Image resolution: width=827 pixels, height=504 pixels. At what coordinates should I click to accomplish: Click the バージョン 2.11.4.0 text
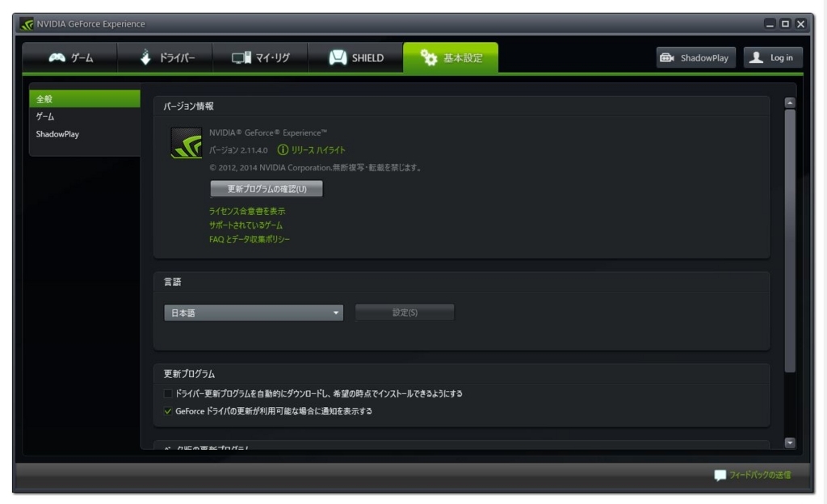click(238, 150)
